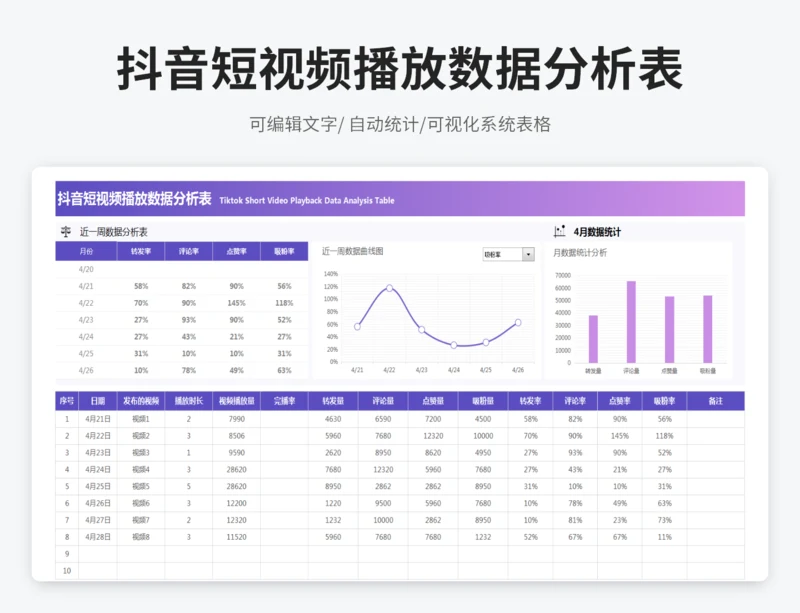Viewport: 800px width, 613px height.
Task: Open the 吸粉率 dropdown arrow in line chart
Action: click(528, 254)
